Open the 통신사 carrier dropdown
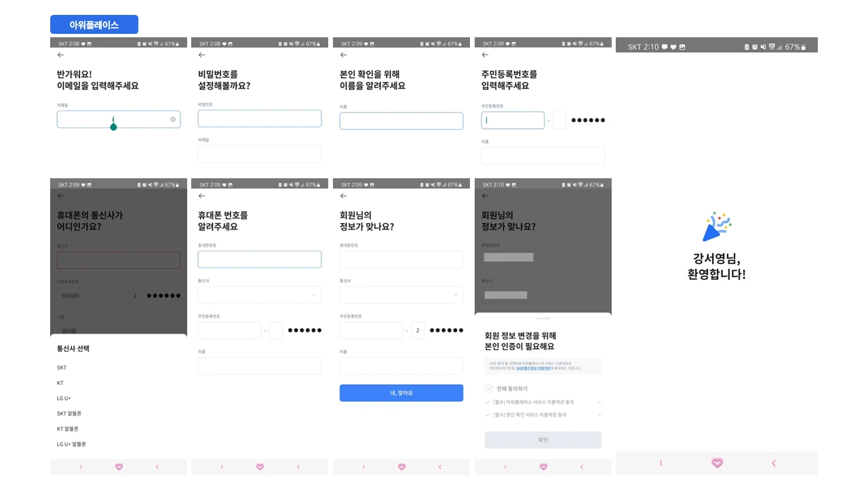 (x=260, y=294)
